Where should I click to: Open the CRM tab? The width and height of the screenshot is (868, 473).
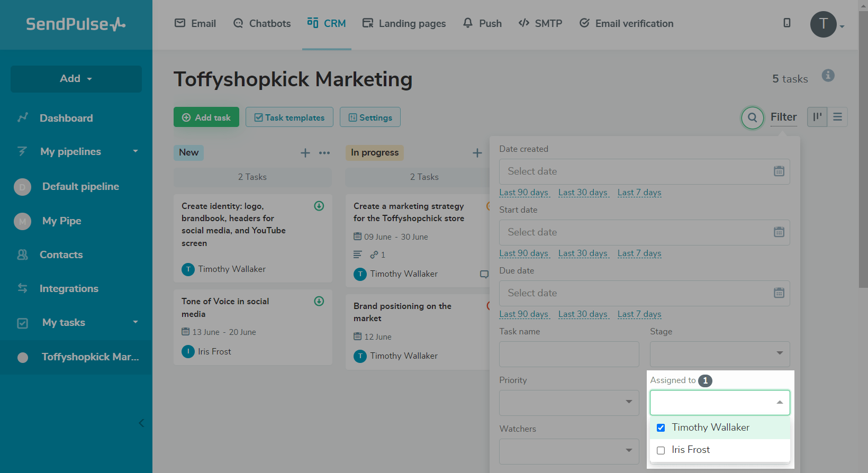pyautogui.click(x=327, y=23)
